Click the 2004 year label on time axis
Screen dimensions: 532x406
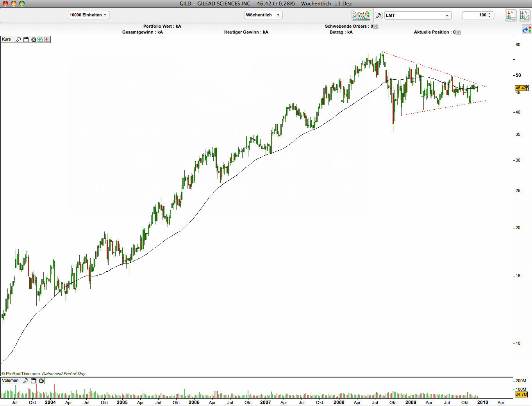(x=50, y=402)
